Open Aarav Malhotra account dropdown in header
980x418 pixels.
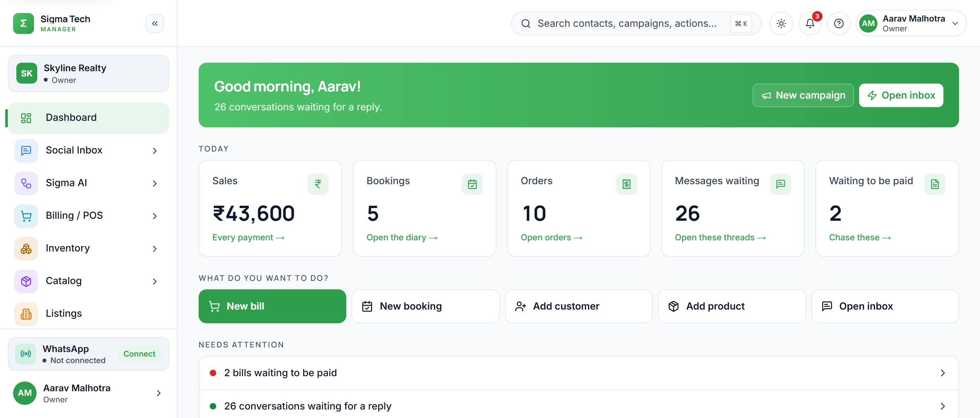(x=911, y=24)
